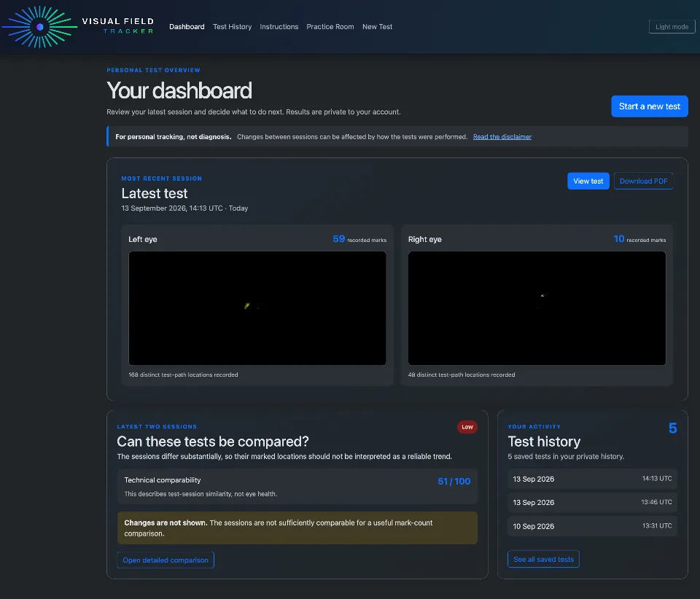Download PDF of latest test
The width and height of the screenshot is (700, 599).
click(x=643, y=181)
